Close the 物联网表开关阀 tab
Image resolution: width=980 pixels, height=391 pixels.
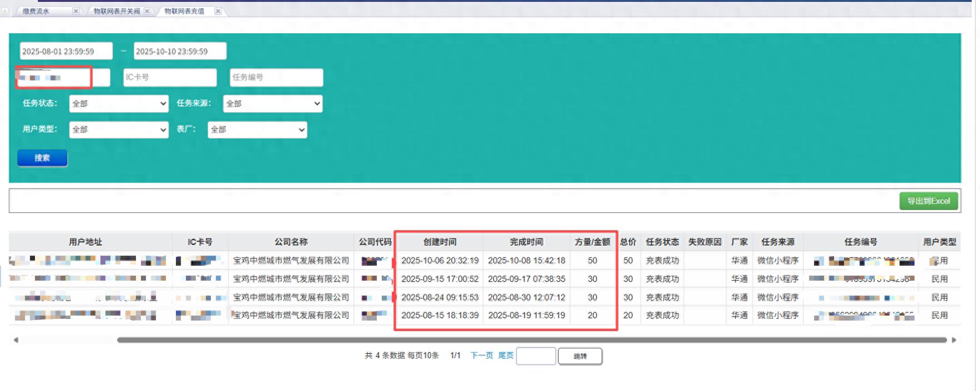coord(147,11)
